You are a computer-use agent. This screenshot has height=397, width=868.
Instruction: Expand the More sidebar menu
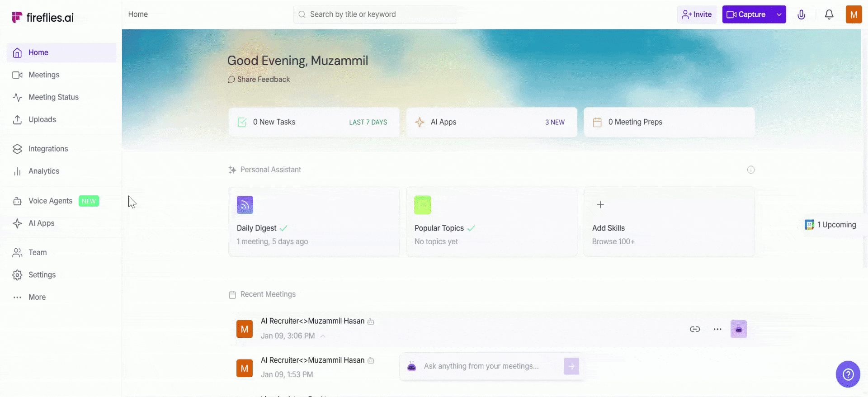pyautogui.click(x=37, y=297)
